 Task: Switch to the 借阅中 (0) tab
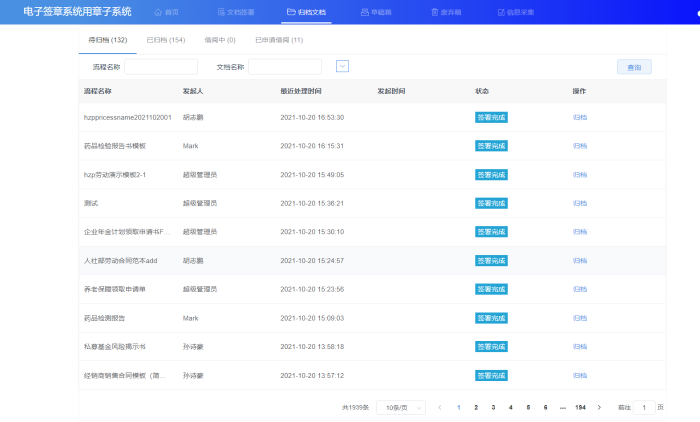coord(220,40)
